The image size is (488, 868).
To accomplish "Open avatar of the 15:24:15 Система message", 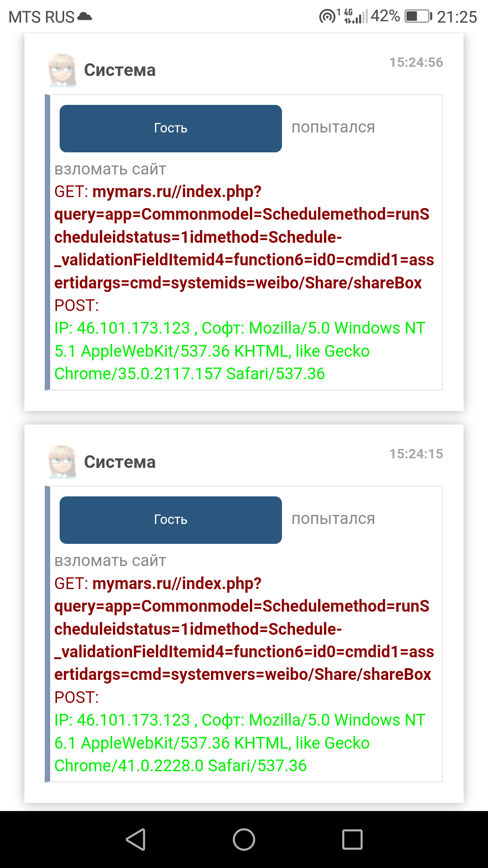I will [x=62, y=462].
